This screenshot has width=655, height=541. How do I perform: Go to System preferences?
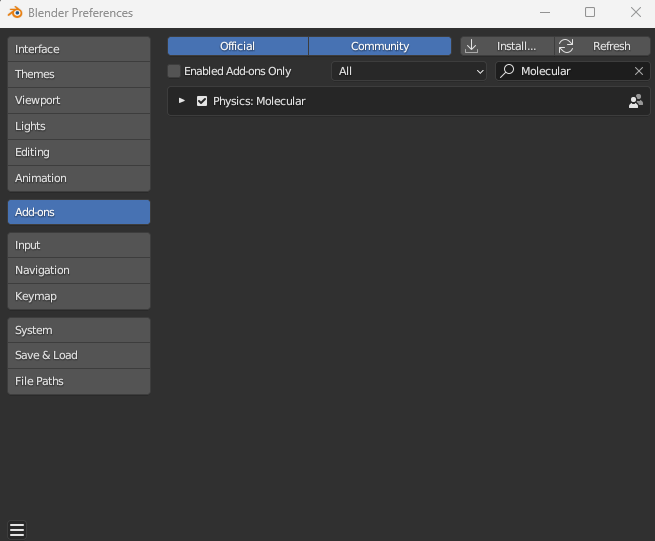click(x=79, y=330)
